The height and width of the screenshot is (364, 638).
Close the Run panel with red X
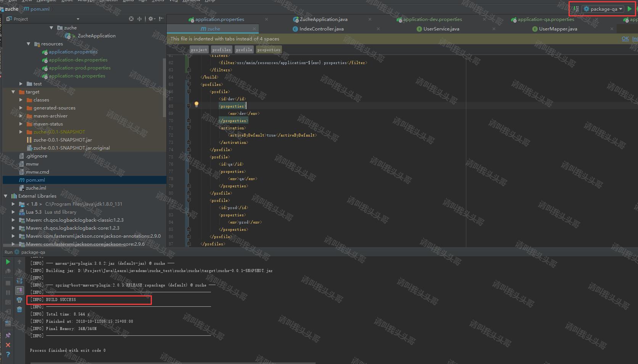8,345
